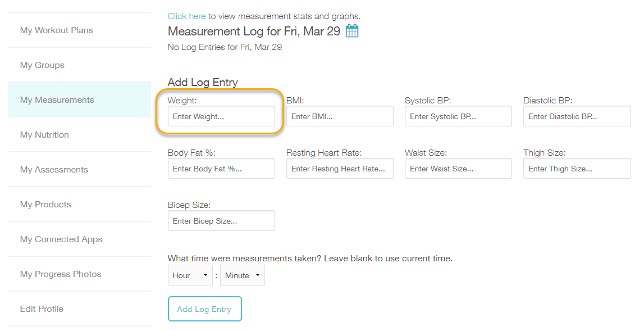
Task: Click the Resting Heart Rate field
Action: pos(340,169)
